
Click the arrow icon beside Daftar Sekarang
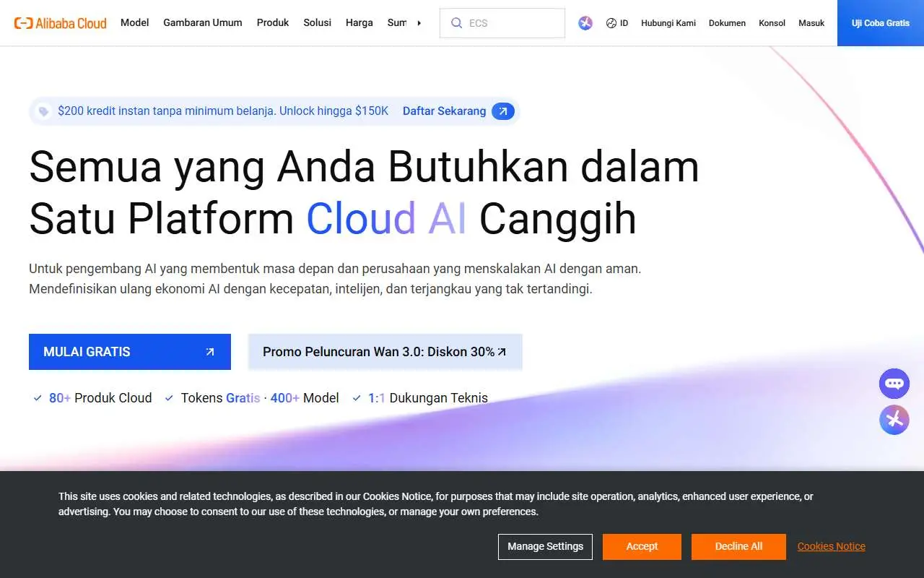click(x=503, y=111)
